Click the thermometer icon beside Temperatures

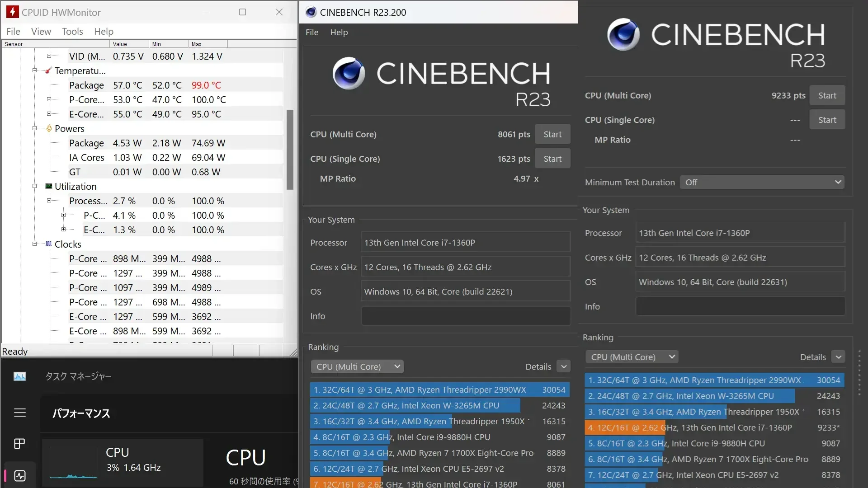point(48,70)
